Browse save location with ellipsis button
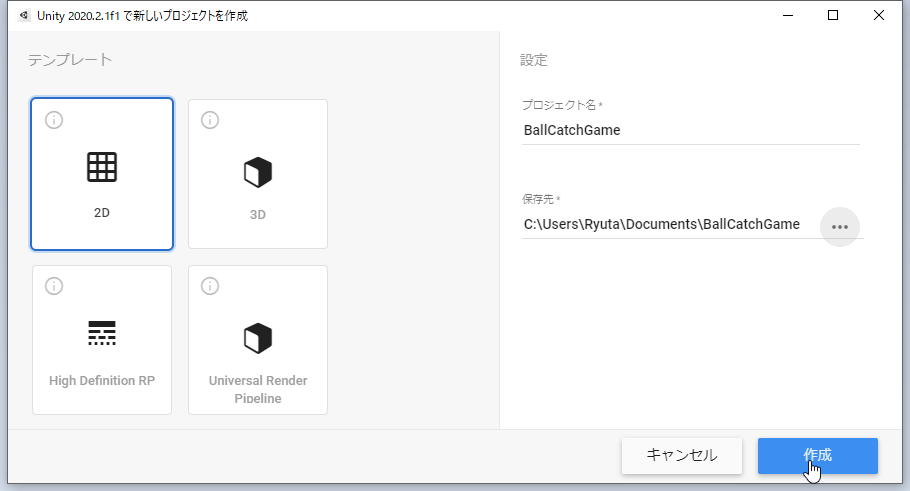 pos(840,227)
